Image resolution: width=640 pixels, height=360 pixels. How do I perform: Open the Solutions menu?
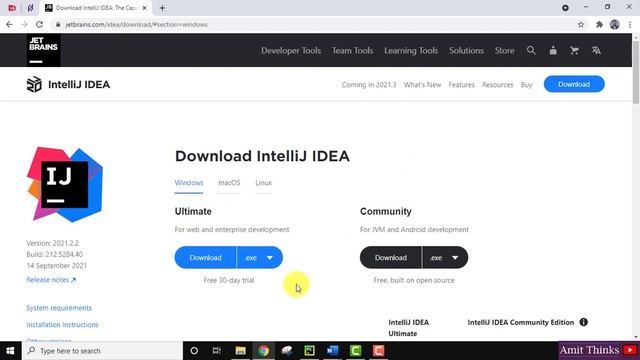pyautogui.click(x=466, y=51)
